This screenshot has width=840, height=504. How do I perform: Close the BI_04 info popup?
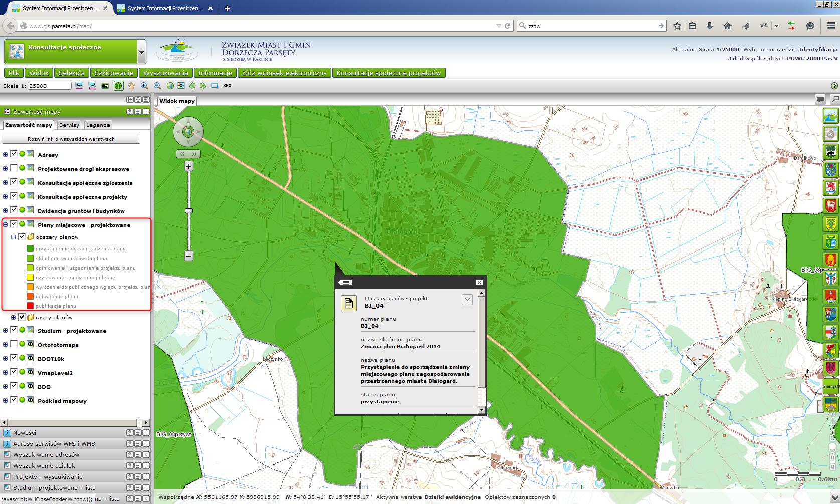tap(479, 283)
